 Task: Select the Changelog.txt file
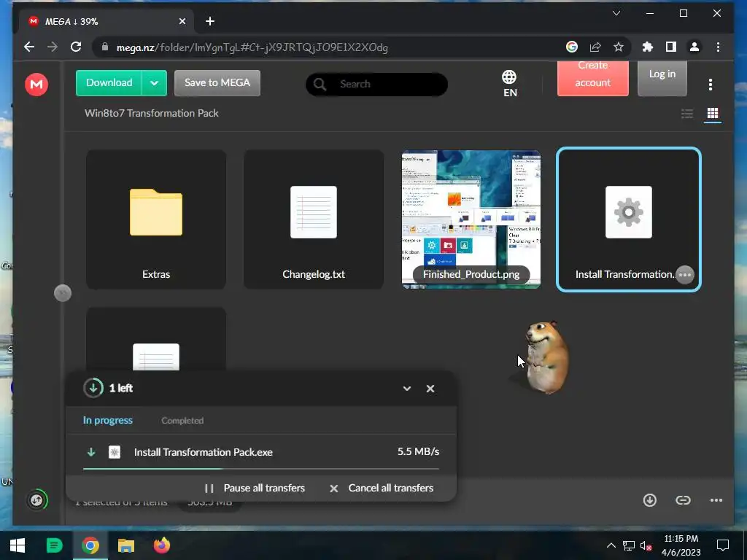tap(314, 219)
